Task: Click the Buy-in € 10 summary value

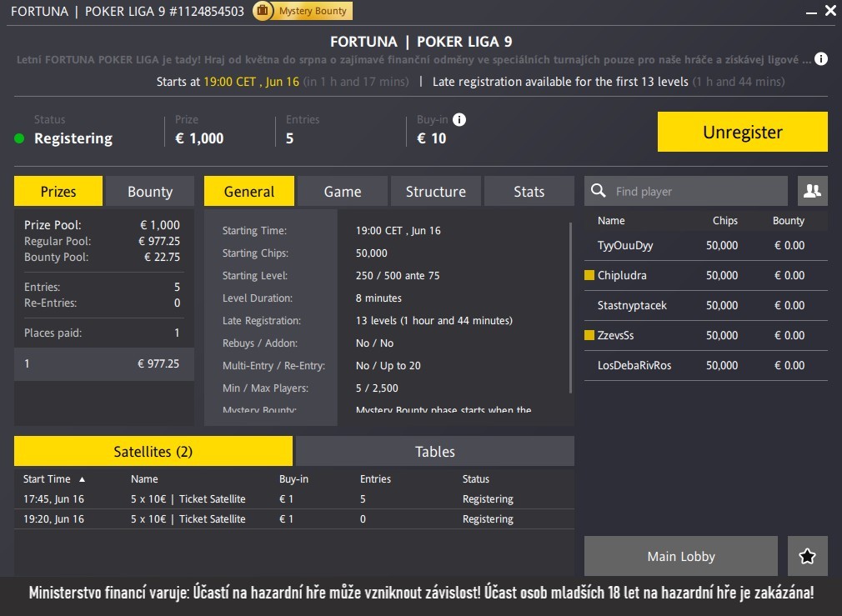Action: tap(431, 138)
